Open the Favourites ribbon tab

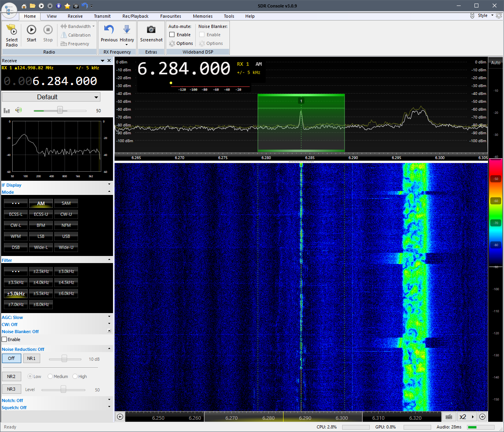click(x=170, y=16)
